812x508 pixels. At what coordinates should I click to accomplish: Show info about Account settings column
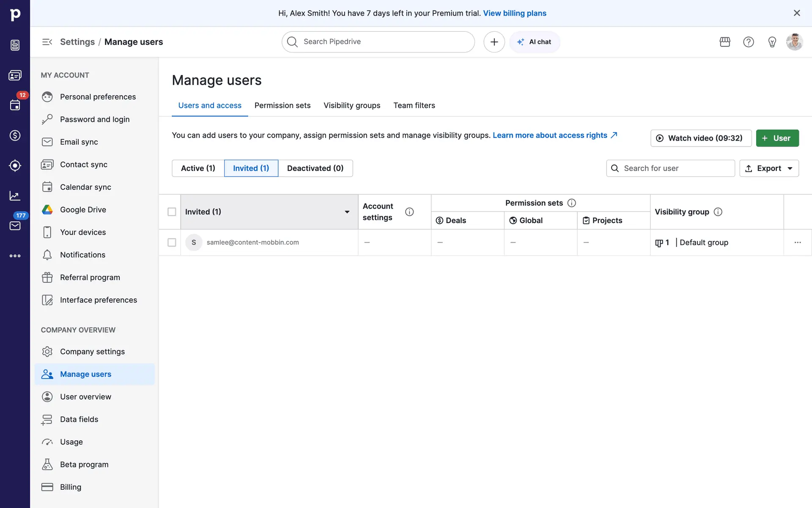(409, 212)
